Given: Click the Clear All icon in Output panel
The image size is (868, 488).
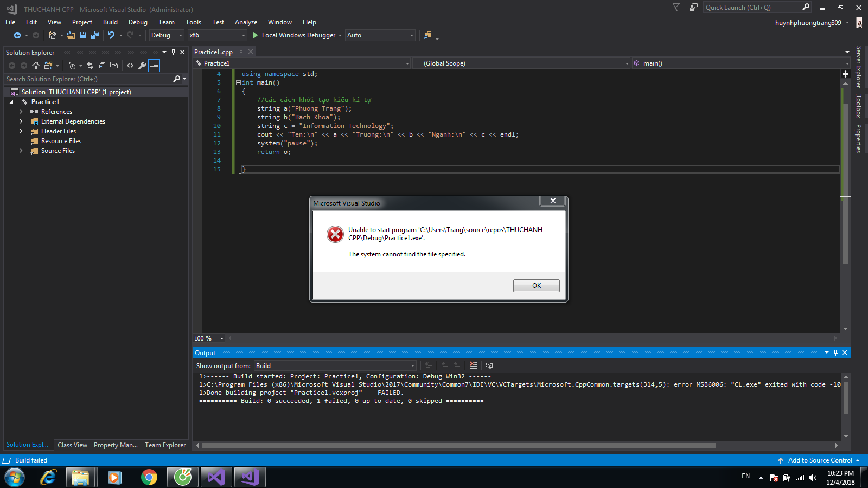Looking at the screenshot, I should (x=473, y=366).
